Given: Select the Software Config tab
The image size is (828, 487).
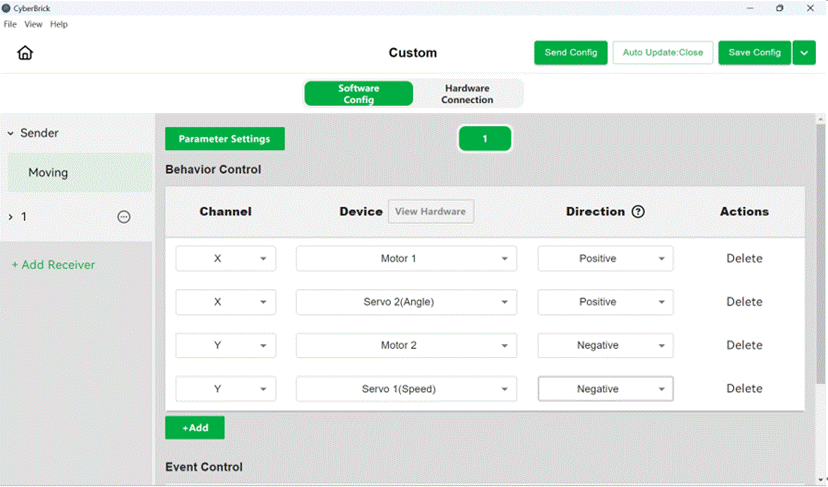Looking at the screenshot, I should click(359, 94).
